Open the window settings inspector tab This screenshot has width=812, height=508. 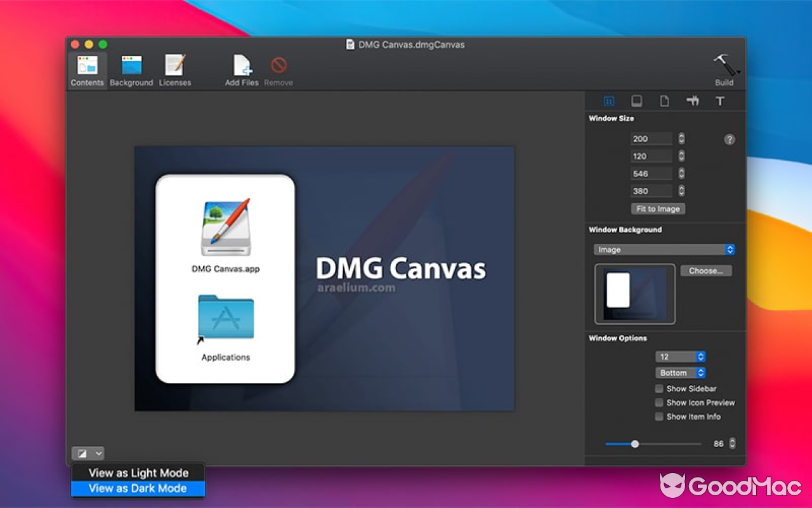coord(608,100)
